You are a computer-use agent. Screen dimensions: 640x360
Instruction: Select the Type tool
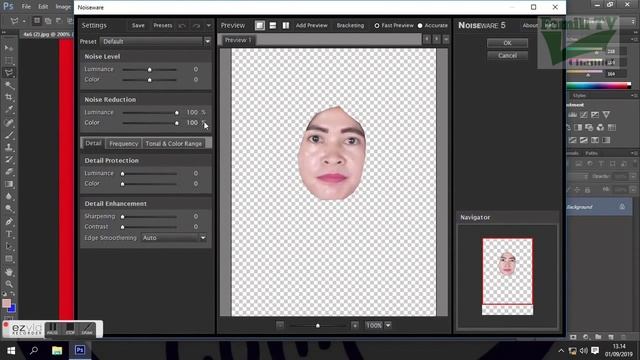point(9,234)
